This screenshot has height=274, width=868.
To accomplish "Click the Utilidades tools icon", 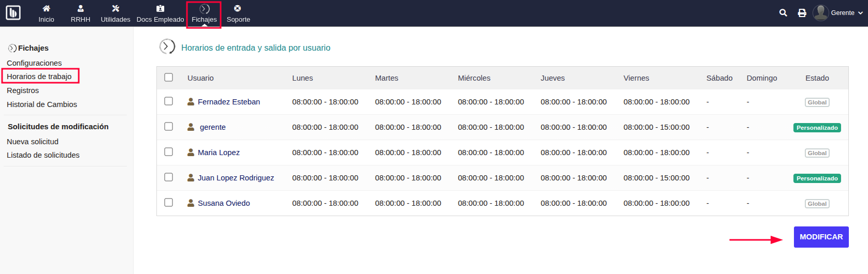I will pyautogui.click(x=115, y=8).
